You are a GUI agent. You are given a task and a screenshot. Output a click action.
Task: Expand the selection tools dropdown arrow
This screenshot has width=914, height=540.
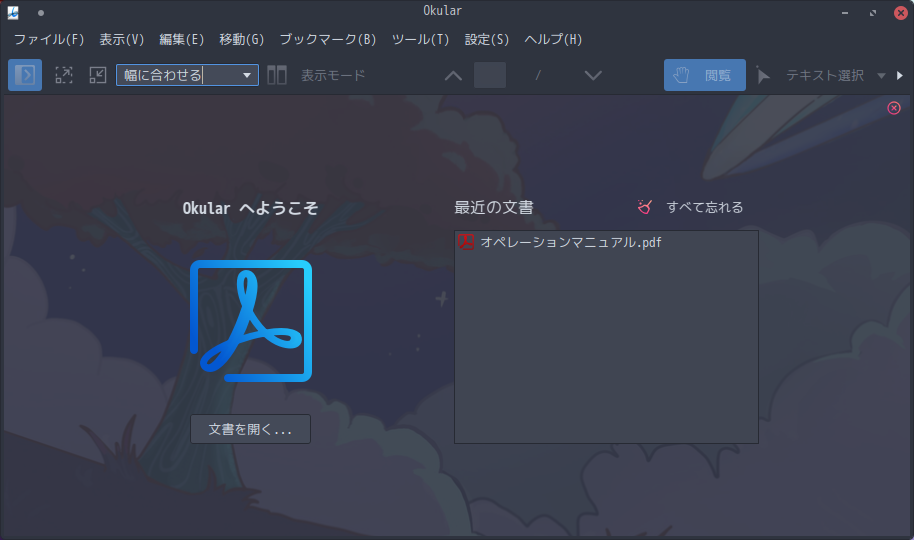click(881, 76)
